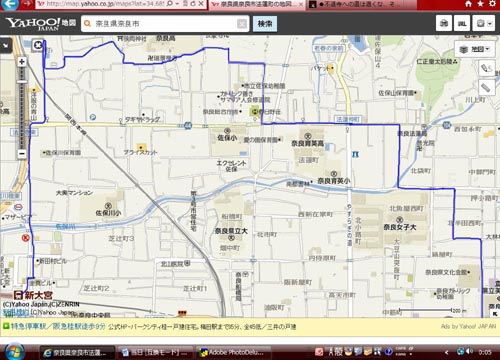Click the orange magnifier search icon
The image size is (500, 360).
(88, 24)
